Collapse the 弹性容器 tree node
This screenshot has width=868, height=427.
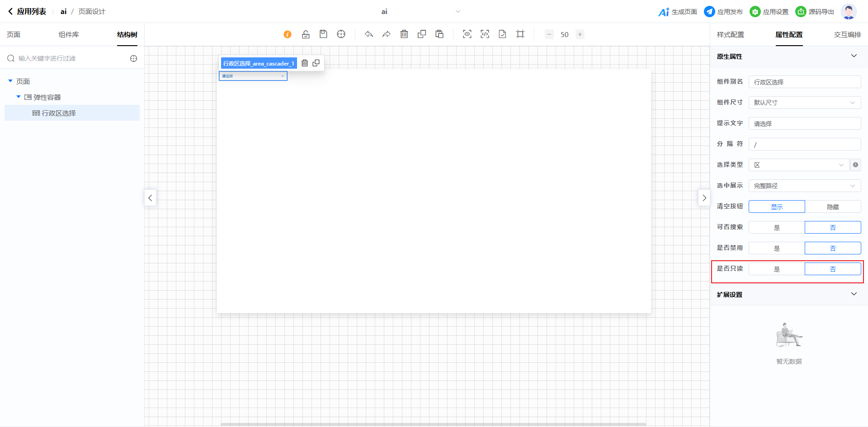tap(19, 97)
